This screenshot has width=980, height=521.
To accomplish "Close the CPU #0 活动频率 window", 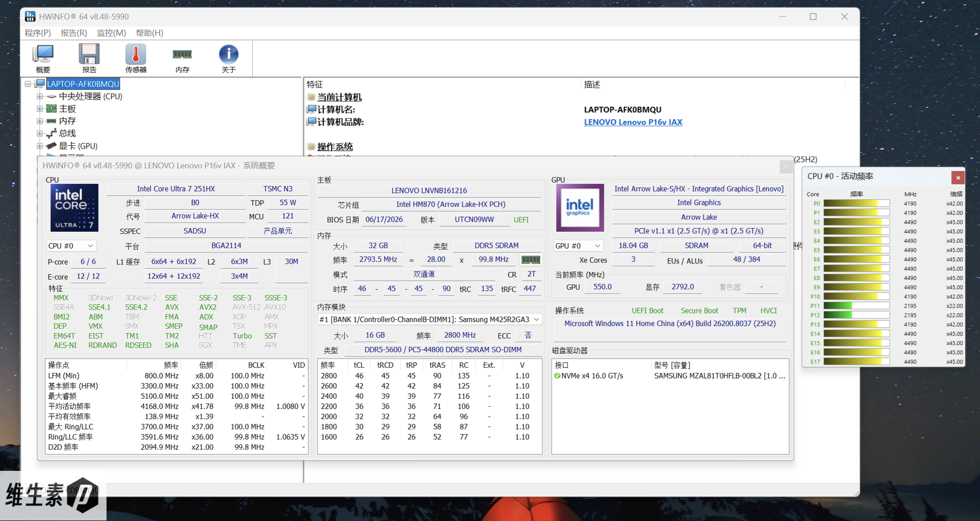I will [x=958, y=178].
